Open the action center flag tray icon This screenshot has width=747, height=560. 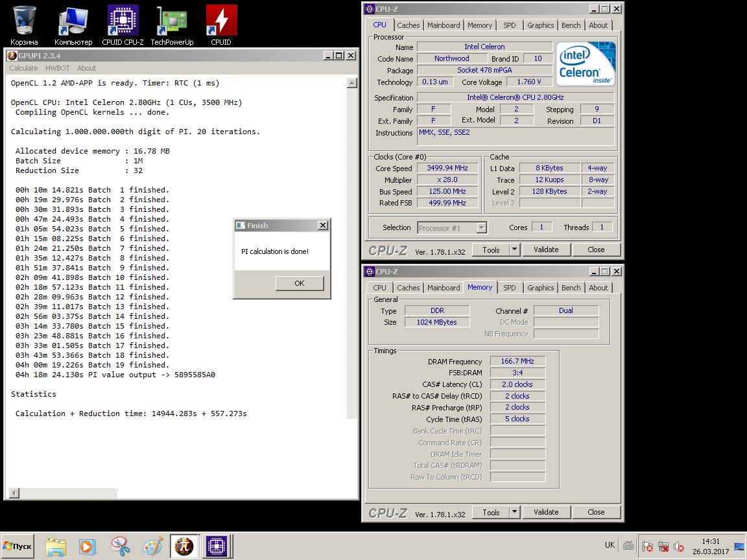pos(647,546)
